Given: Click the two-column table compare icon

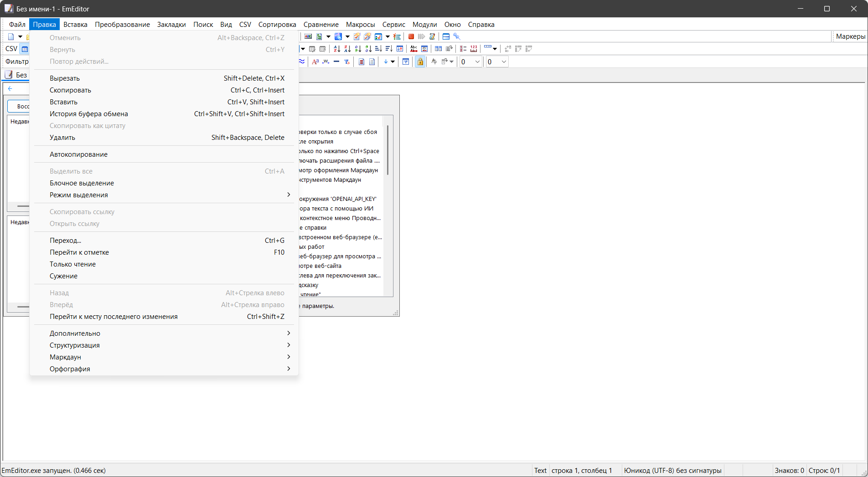Looking at the screenshot, I should click(x=438, y=49).
